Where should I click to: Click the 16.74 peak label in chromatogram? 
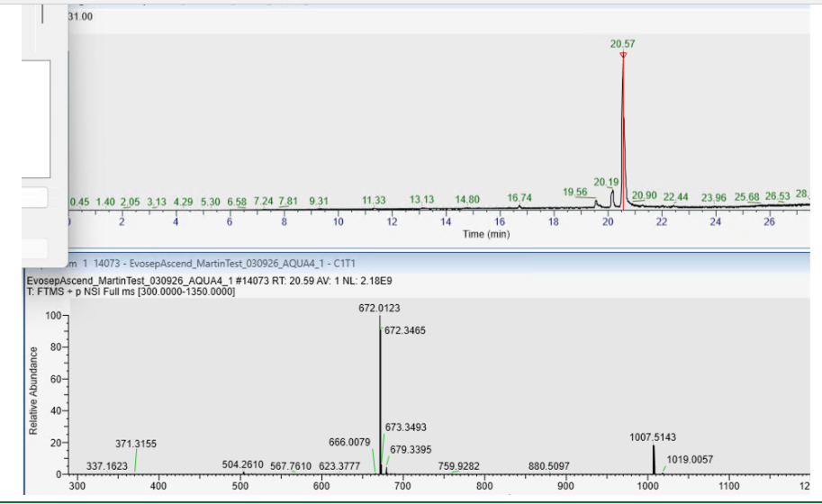tap(519, 198)
